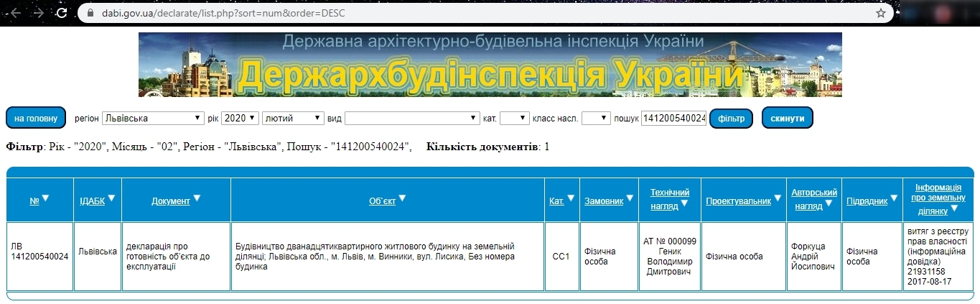
Task: Sort by Об'єкт column arrow icon
Action: [402, 198]
